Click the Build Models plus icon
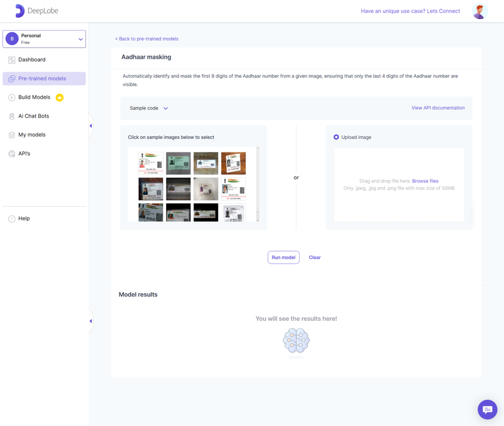504x426 pixels. point(12,98)
